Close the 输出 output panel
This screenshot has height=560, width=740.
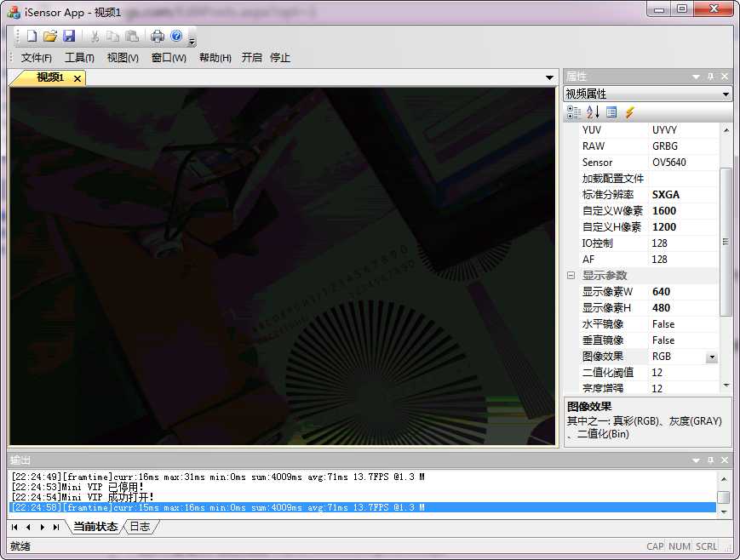(x=725, y=460)
